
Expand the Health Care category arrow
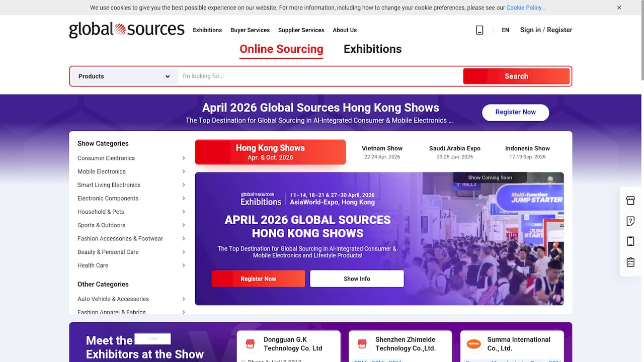click(184, 265)
